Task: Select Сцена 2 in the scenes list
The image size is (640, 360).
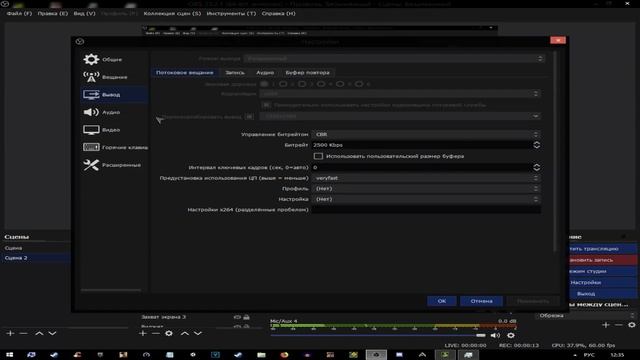Action: (x=37, y=258)
